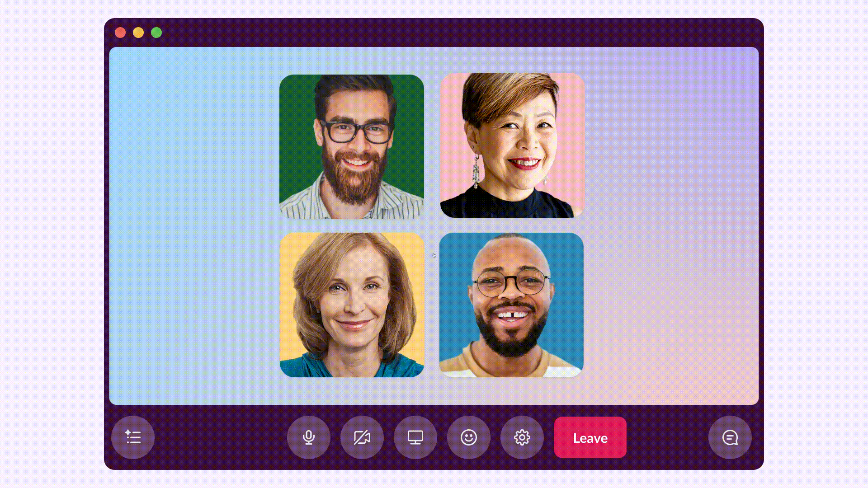Leave the huddle call
868x488 pixels.
pyautogui.click(x=590, y=437)
